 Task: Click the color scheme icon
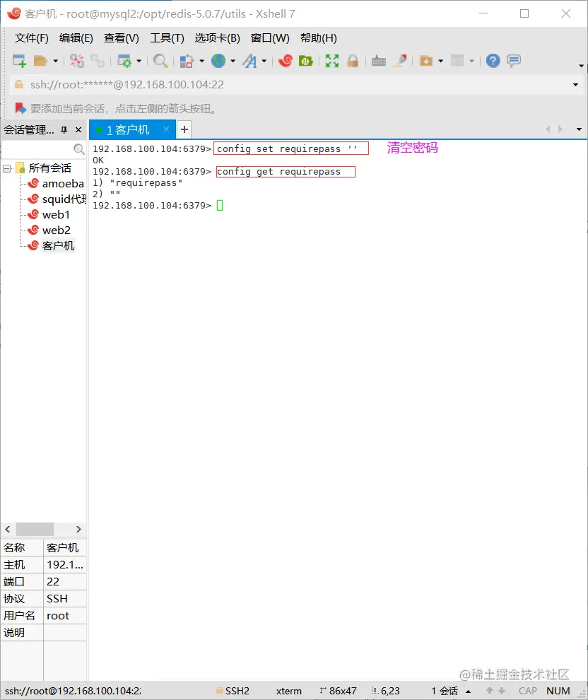186,61
